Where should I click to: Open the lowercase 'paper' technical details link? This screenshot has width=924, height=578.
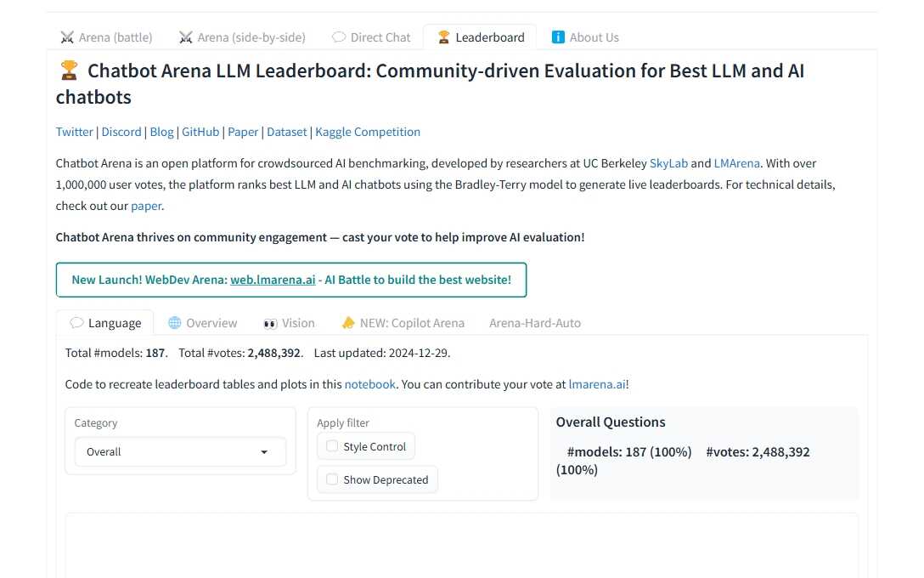click(x=146, y=205)
